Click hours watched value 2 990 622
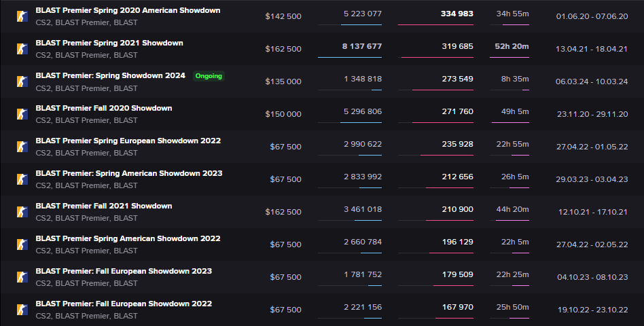The width and height of the screenshot is (644, 326). point(363,144)
